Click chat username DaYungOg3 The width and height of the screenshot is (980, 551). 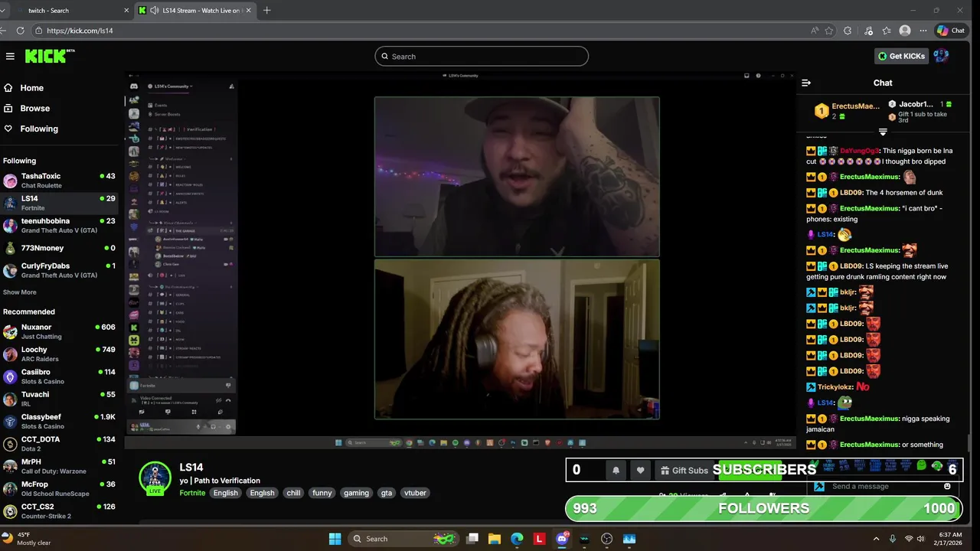(x=860, y=151)
